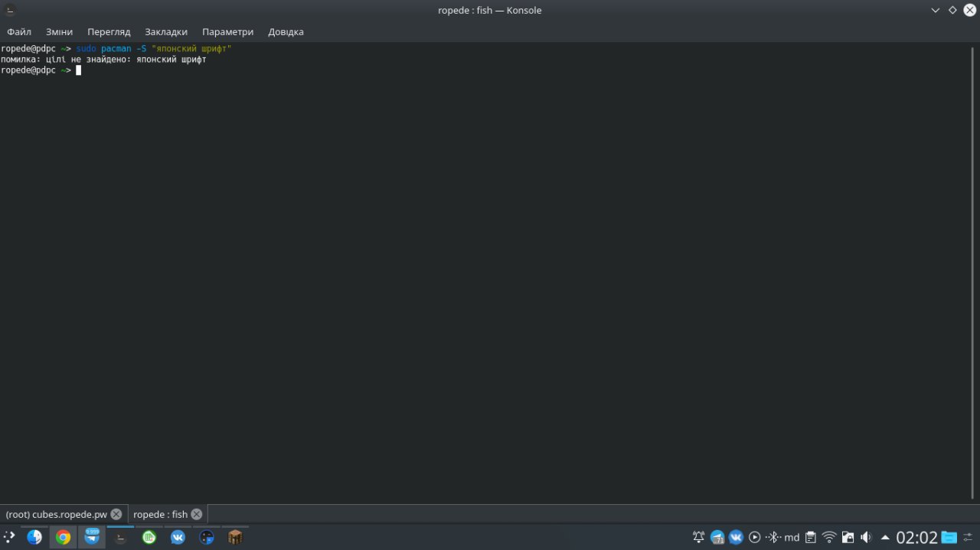Open the Finder-like face icon in taskbar

(x=34, y=537)
